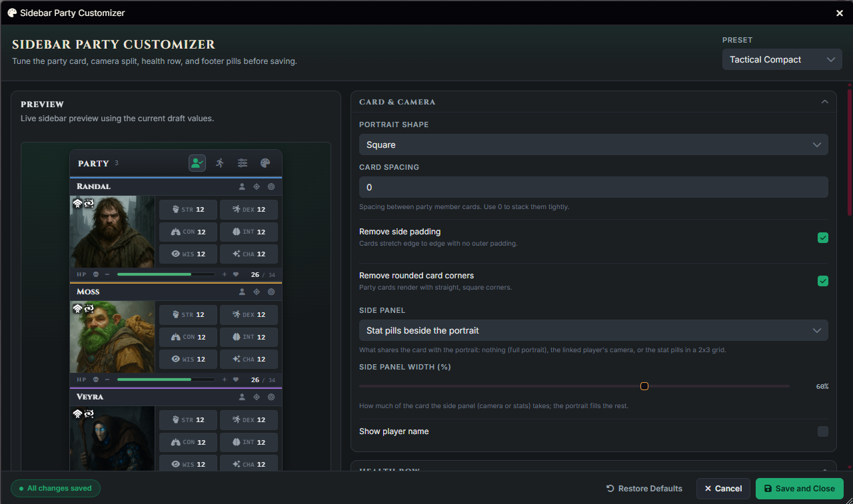
Task: Click the Cancel button
Action: (x=724, y=489)
